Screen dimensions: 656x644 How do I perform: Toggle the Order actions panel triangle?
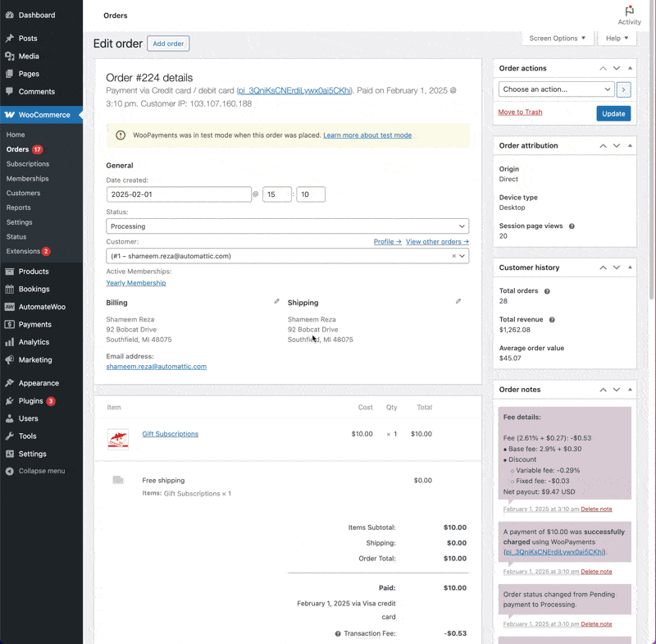click(630, 68)
